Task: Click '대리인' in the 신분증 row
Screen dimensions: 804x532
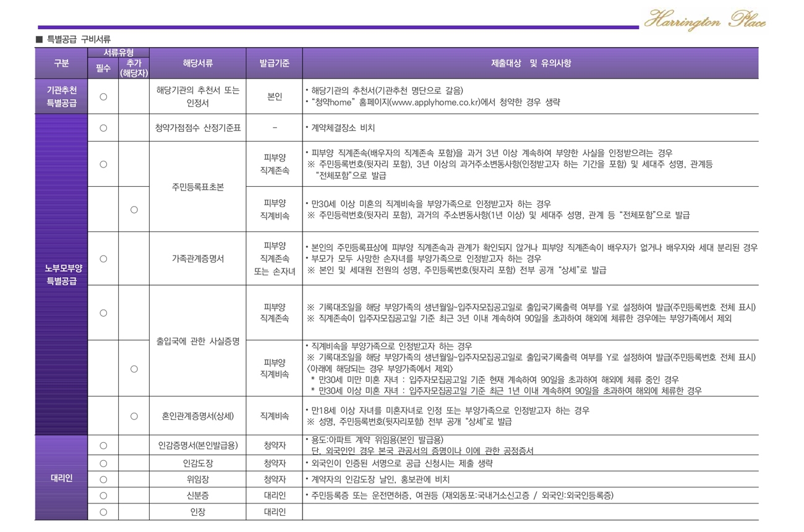Action: (275, 496)
